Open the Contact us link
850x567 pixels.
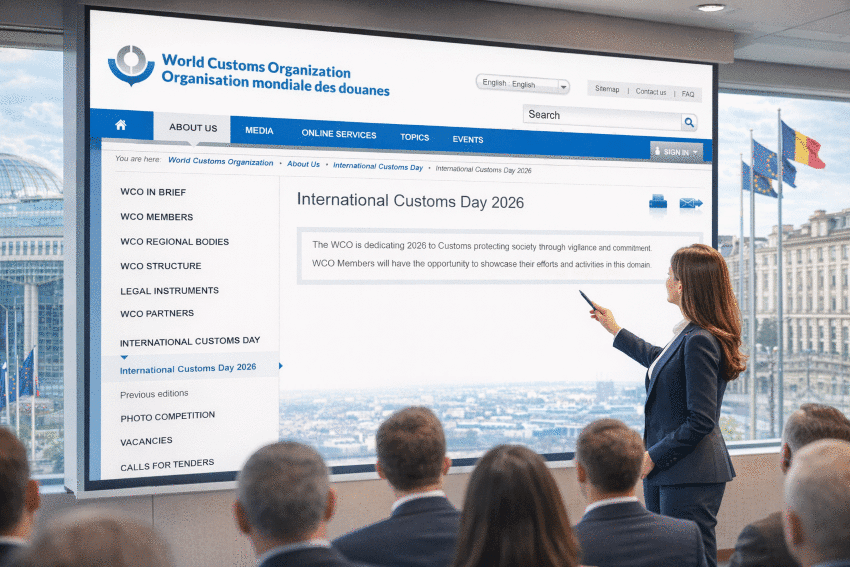650,92
